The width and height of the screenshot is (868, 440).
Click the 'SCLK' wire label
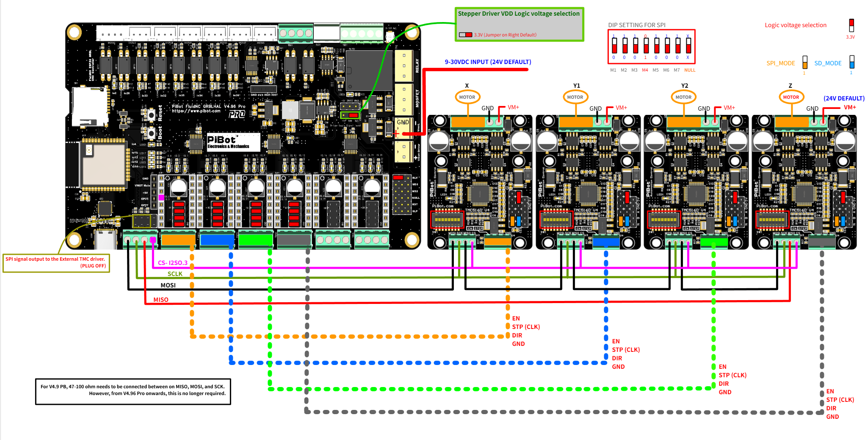coord(175,274)
